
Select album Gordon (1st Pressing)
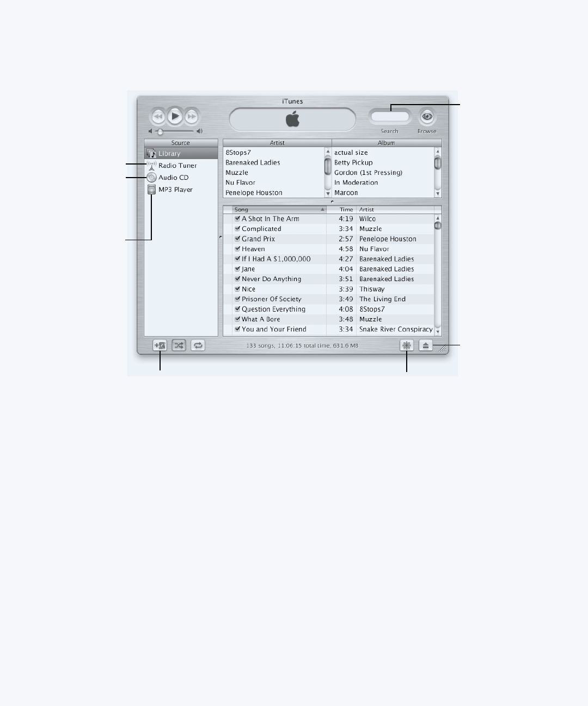tap(383, 173)
